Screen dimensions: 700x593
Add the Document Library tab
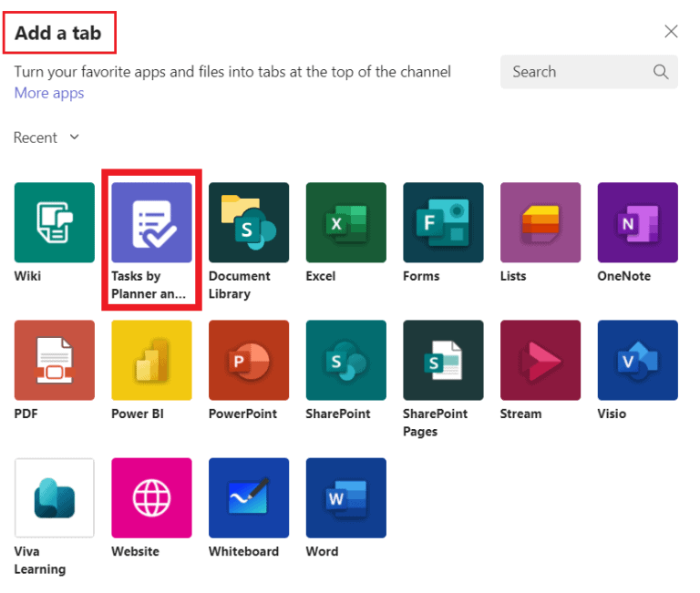click(x=249, y=222)
